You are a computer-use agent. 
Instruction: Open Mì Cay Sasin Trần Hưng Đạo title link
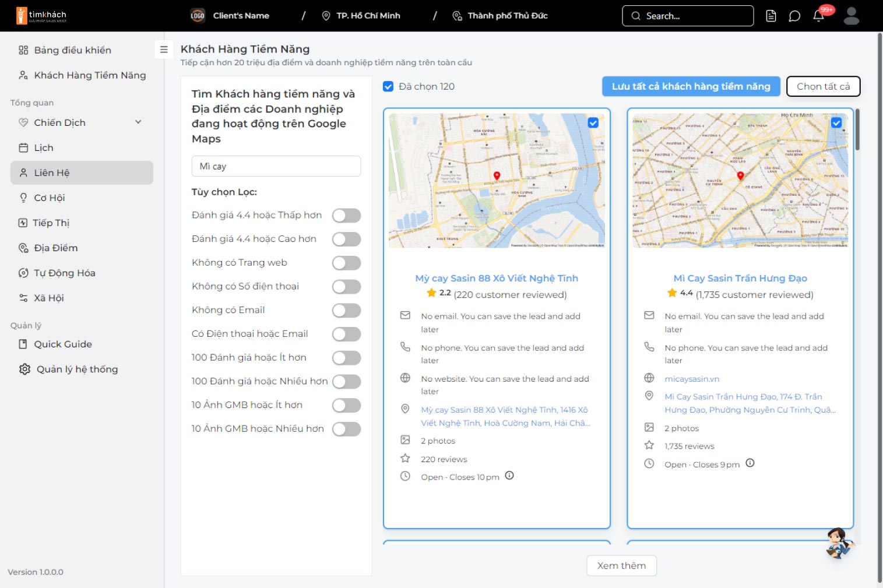(x=740, y=278)
